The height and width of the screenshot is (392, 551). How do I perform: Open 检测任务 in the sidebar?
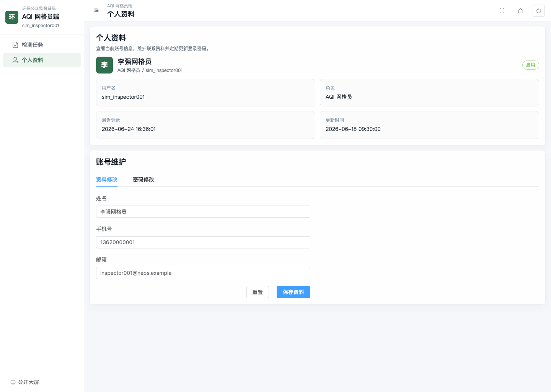pos(42,45)
